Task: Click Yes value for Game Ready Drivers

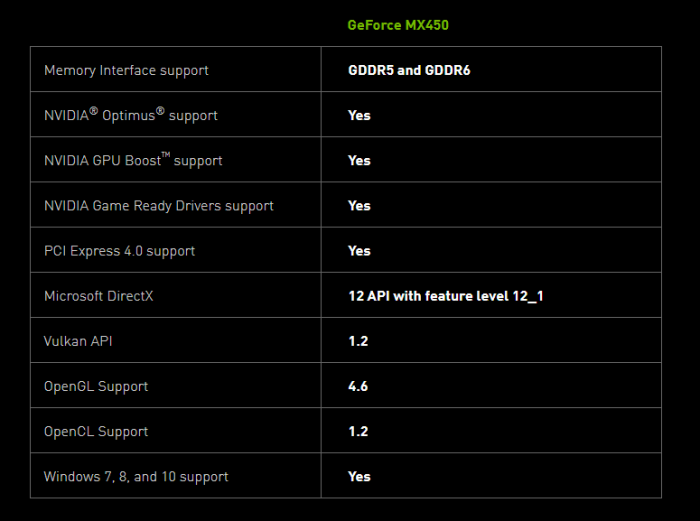Action: pos(359,206)
